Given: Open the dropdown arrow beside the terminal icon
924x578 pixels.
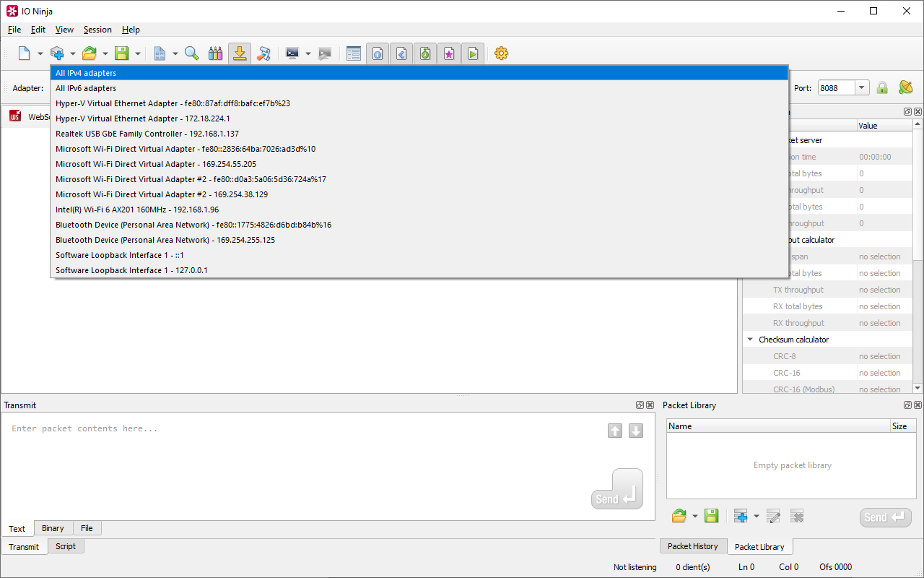Looking at the screenshot, I should (308, 53).
